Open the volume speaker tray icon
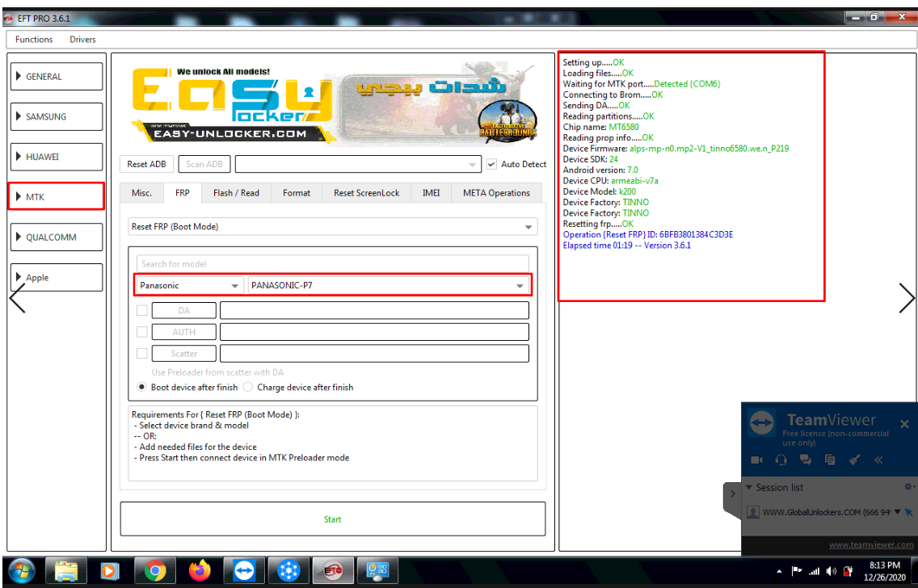The width and height of the screenshot is (918, 588). (x=831, y=571)
